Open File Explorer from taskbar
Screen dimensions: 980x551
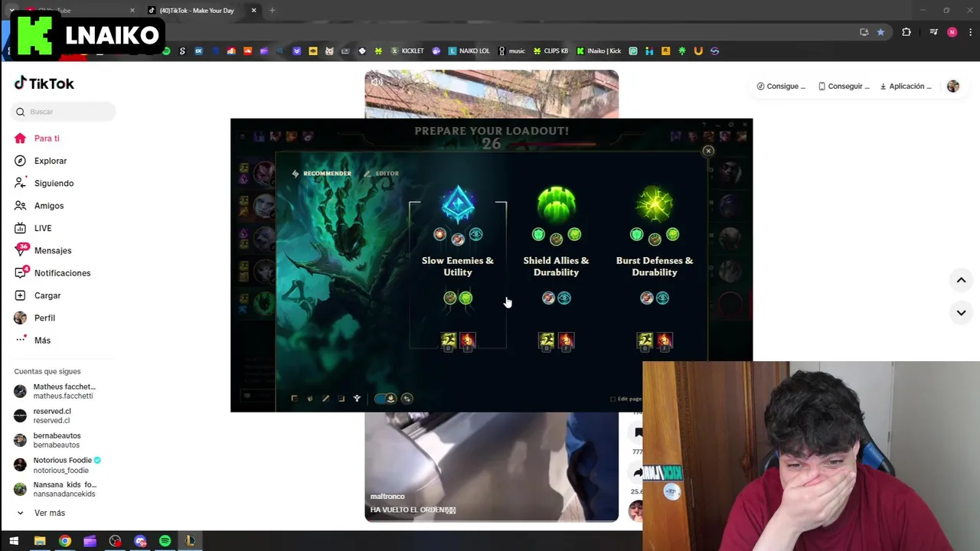(40, 541)
